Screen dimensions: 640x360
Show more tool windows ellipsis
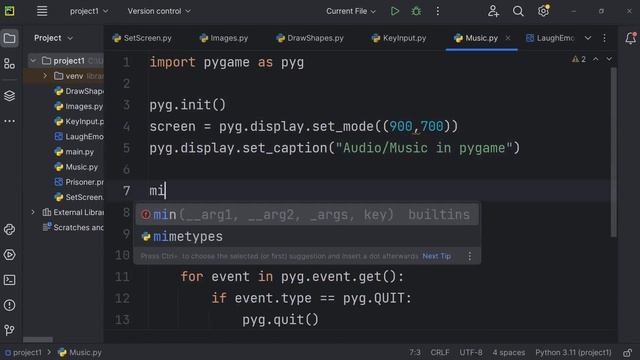pyautogui.click(x=9, y=121)
